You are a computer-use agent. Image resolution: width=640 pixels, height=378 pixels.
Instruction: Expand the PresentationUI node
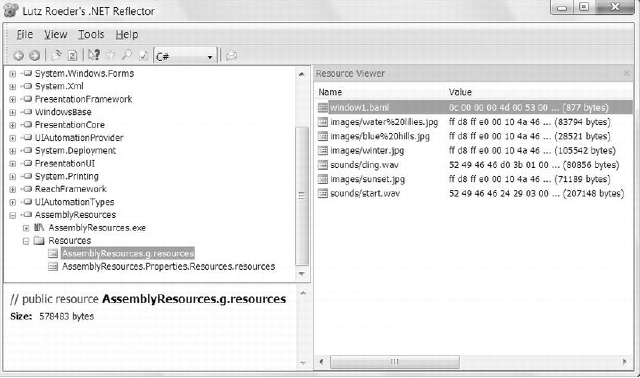[x=13, y=164]
